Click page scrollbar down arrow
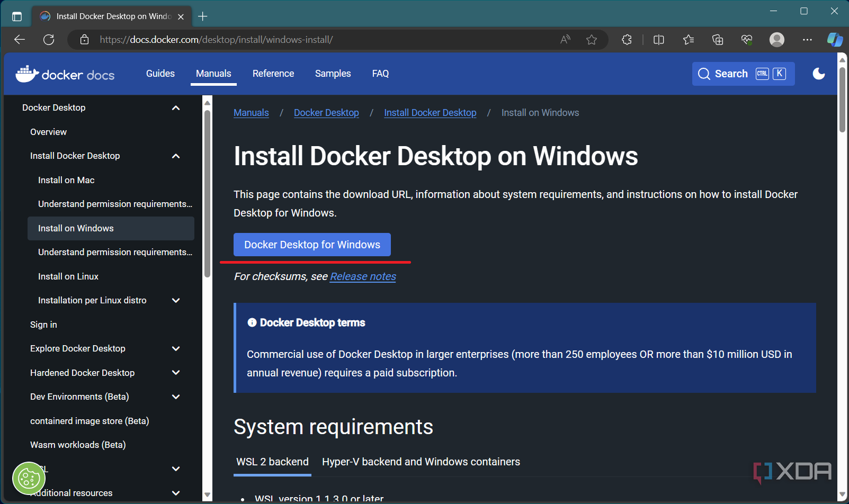Image resolution: width=849 pixels, height=504 pixels. 842,495
